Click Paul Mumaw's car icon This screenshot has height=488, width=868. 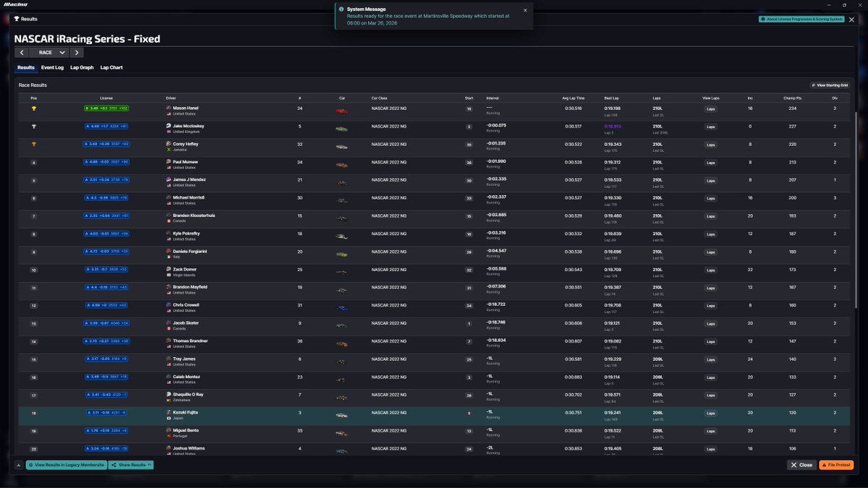(341, 165)
